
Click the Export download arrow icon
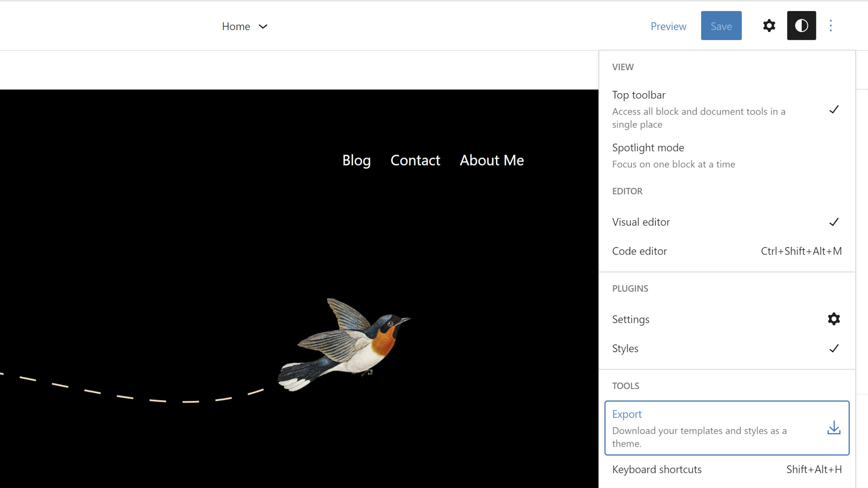(834, 428)
